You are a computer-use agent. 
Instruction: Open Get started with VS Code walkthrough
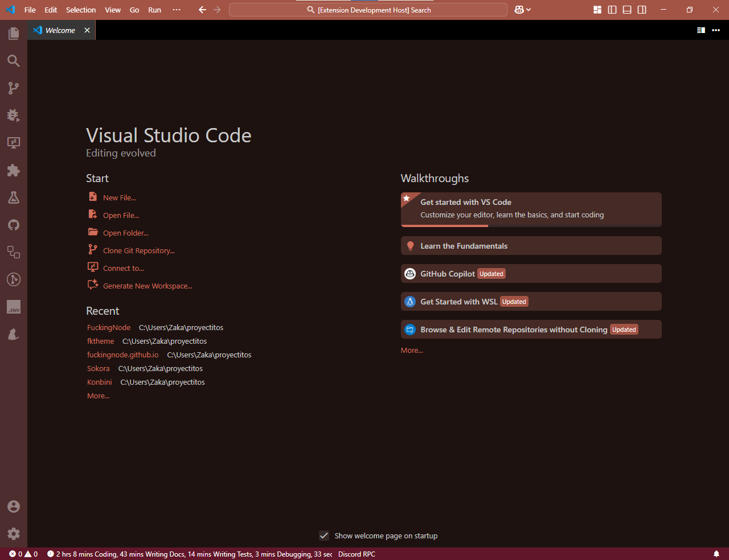531,209
